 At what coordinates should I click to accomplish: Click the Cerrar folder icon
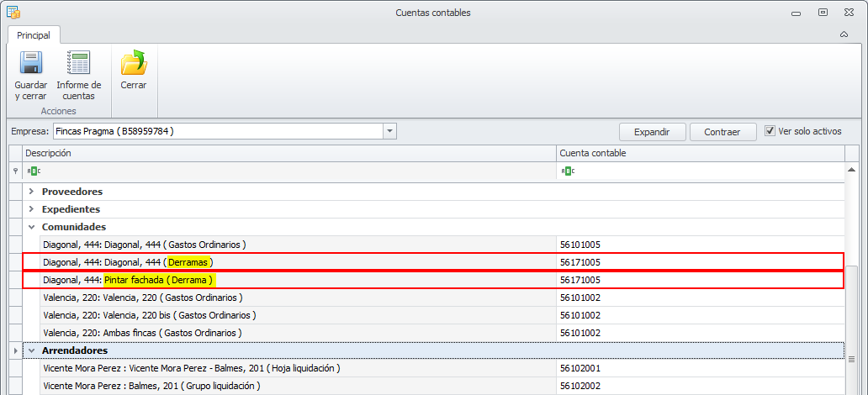tap(134, 62)
